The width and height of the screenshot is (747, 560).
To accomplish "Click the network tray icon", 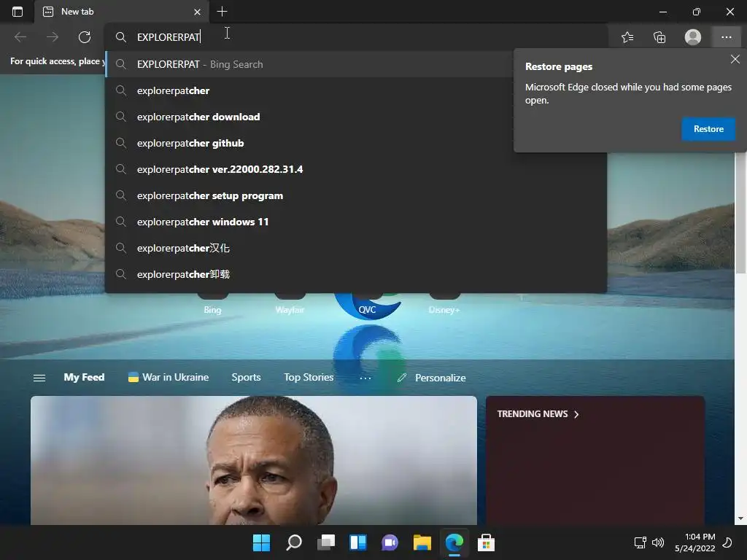I will point(640,542).
